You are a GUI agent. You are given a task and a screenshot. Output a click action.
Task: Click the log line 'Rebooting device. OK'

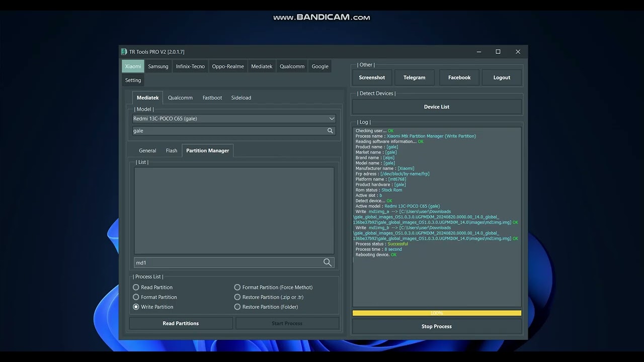pos(376,255)
